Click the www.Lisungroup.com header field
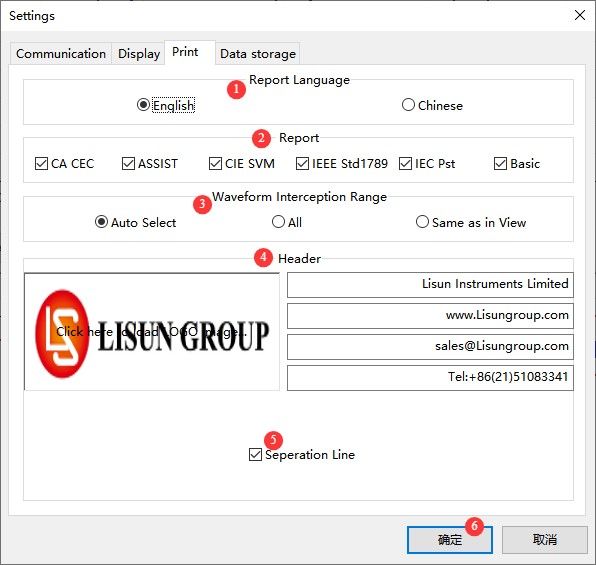596x565 pixels. tap(430, 316)
